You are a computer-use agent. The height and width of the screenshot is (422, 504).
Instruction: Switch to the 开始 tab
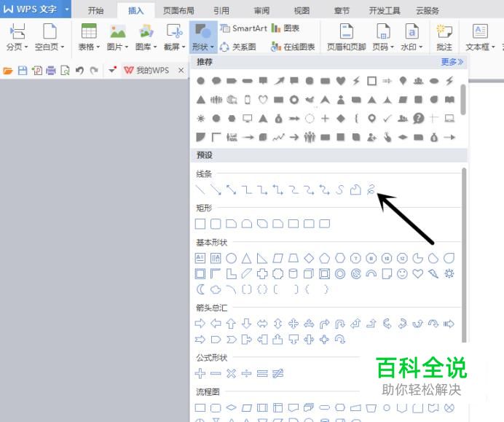point(96,11)
